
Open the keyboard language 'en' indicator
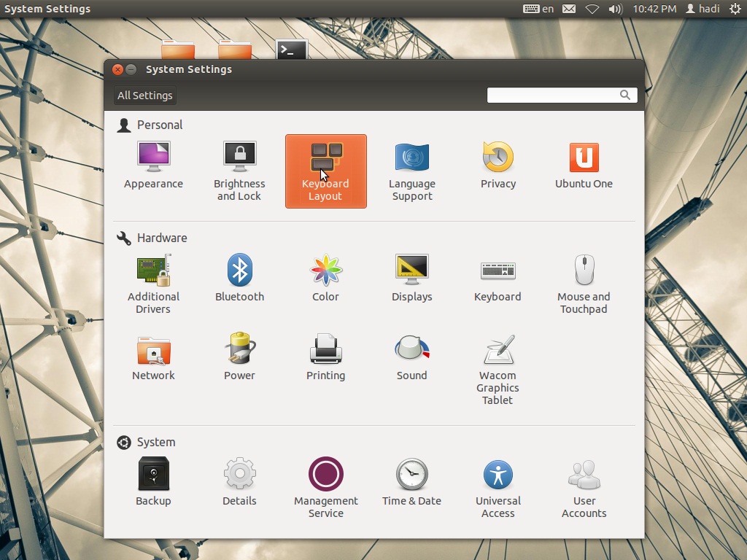539,9
